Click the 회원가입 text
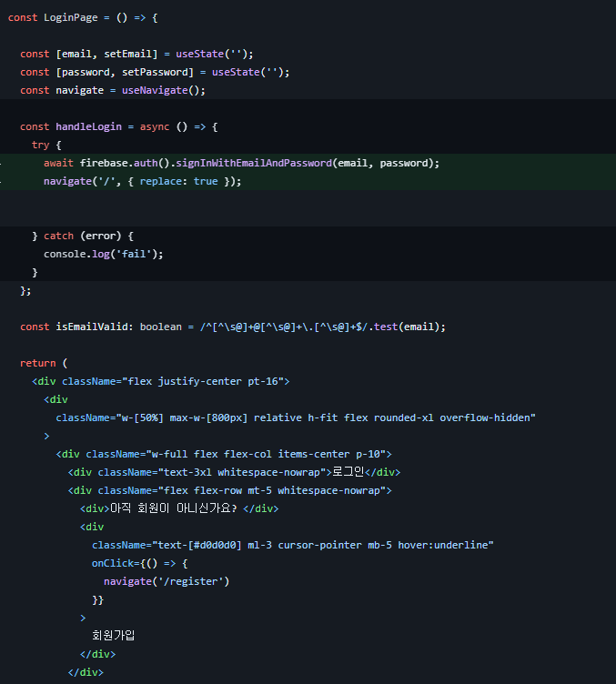This screenshot has height=684, width=616. click(113, 636)
